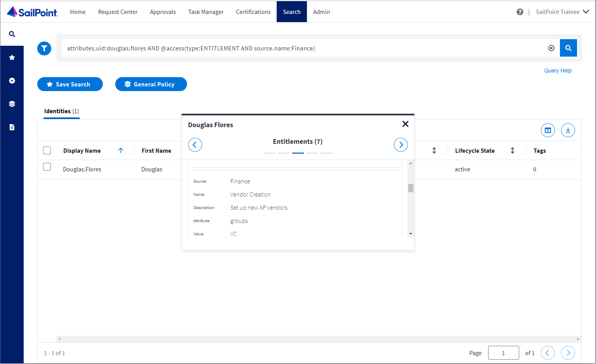The image size is (596, 364).
Task: Check the Douglas.Flores row checkbox
Action: pos(47,167)
